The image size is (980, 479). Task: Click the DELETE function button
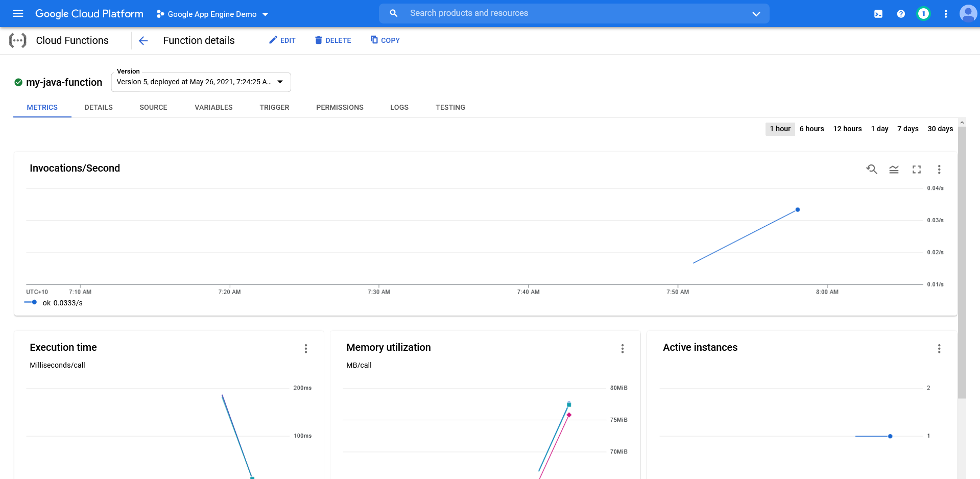333,40
